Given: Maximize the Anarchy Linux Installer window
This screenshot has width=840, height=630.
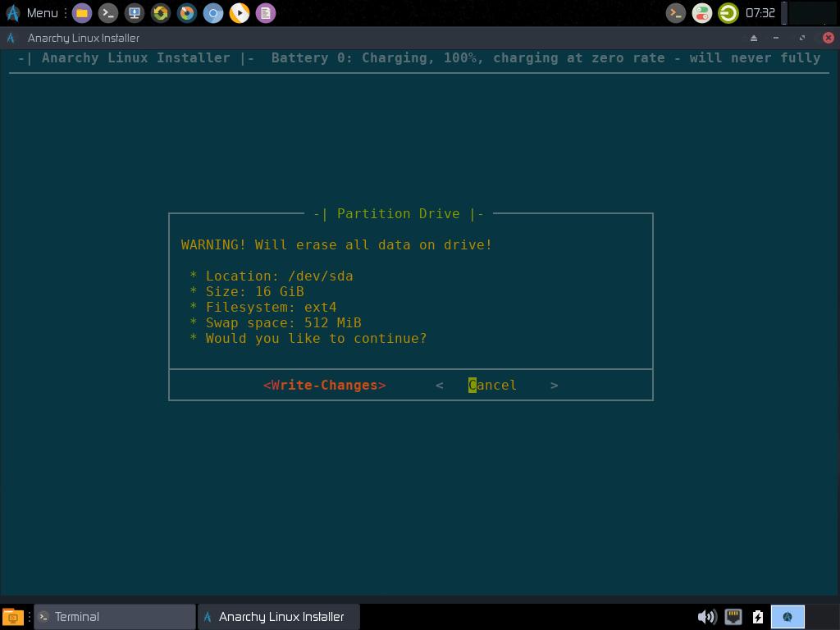Looking at the screenshot, I should coord(802,38).
